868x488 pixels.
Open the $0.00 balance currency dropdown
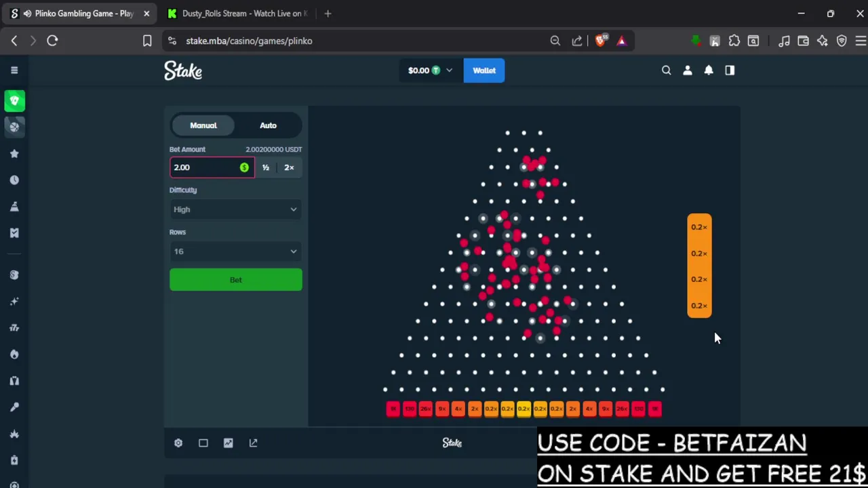[x=430, y=70]
